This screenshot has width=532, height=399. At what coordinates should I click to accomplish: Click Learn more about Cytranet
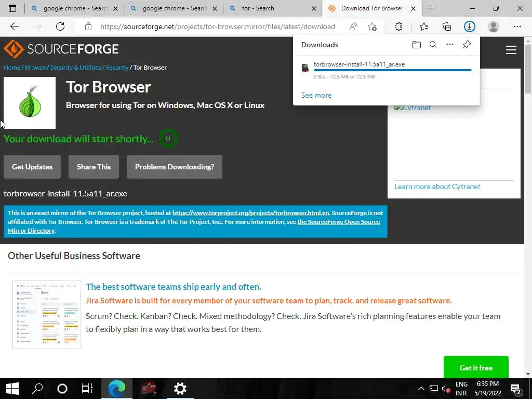(x=437, y=187)
